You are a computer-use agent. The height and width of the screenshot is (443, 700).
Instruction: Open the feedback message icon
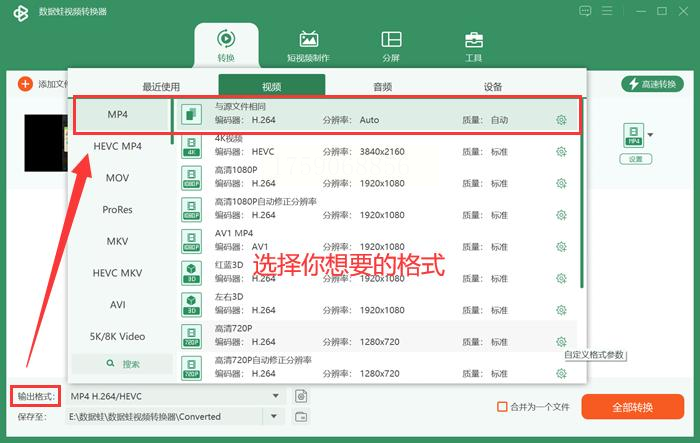[x=585, y=11]
